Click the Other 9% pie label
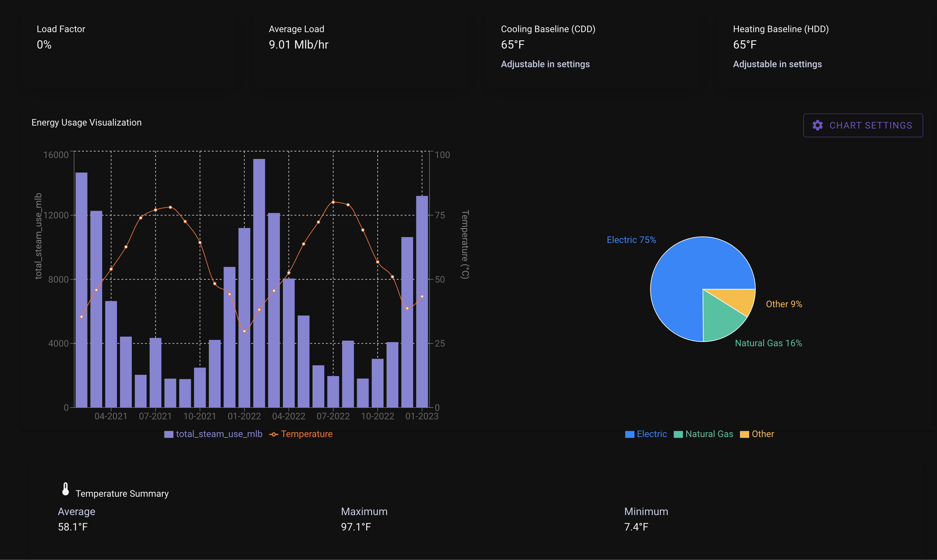Screen dimensions: 937x560 tap(784, 304)
